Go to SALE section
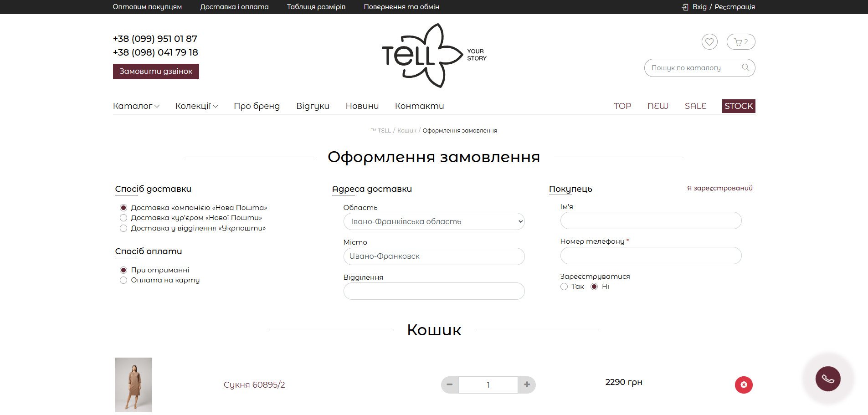The image size is (868, 415). pos(695,106)
